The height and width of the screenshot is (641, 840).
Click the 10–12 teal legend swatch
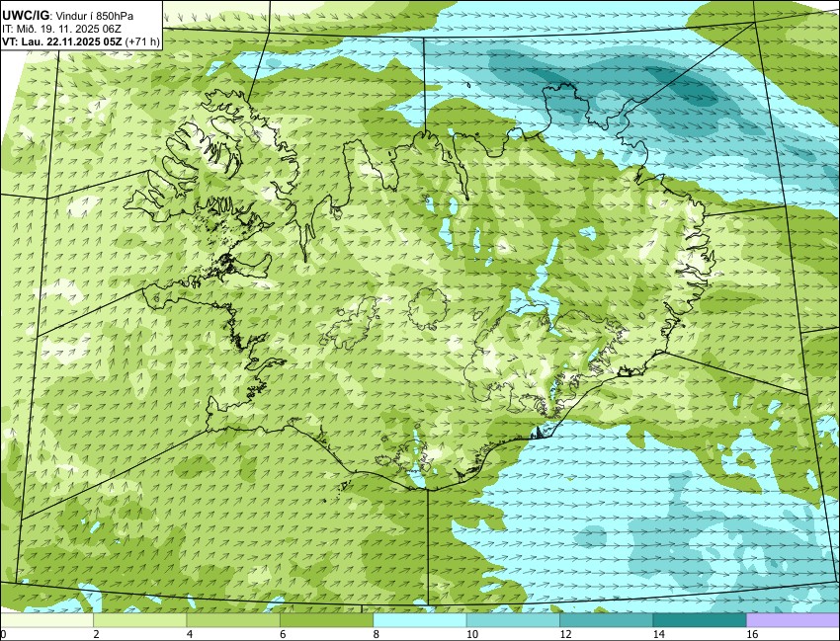(x=513, y=620)
